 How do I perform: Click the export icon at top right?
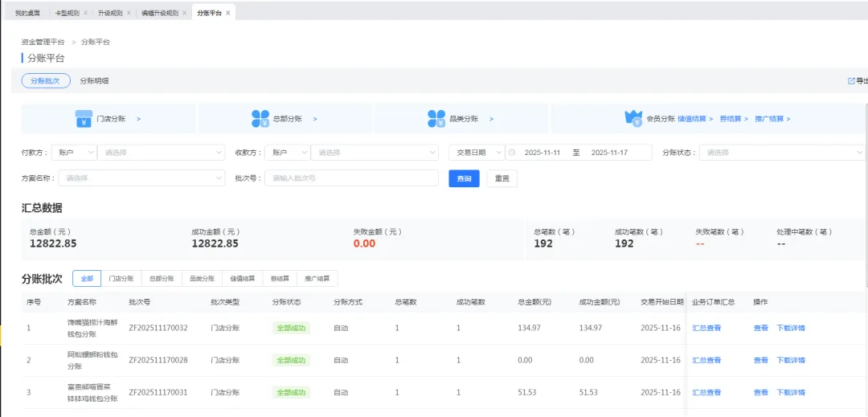click(x=851, y=81)
